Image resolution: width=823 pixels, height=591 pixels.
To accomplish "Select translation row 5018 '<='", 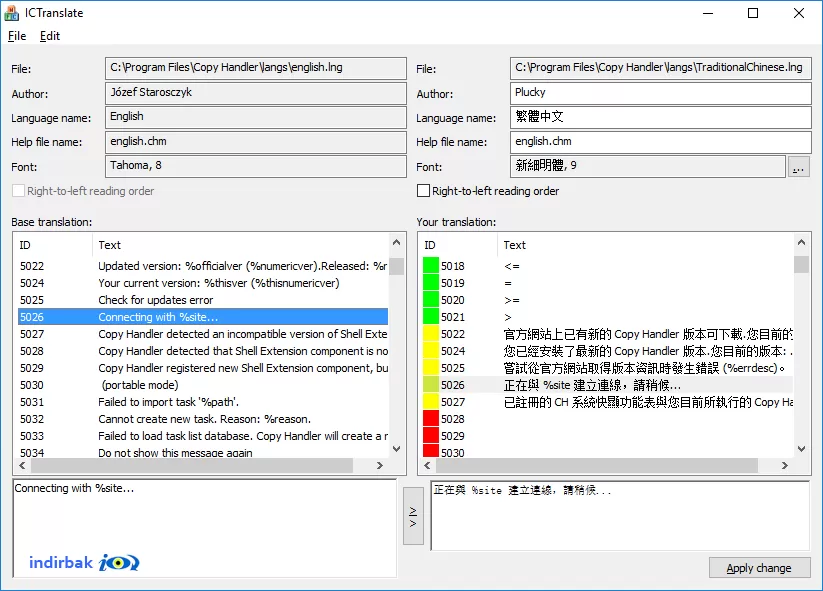I will pos(608,266).
